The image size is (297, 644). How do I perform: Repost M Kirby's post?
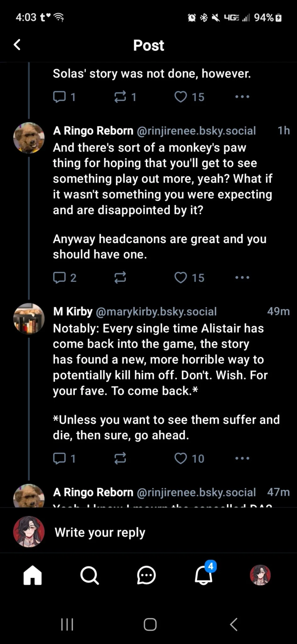tap(120, 458)
